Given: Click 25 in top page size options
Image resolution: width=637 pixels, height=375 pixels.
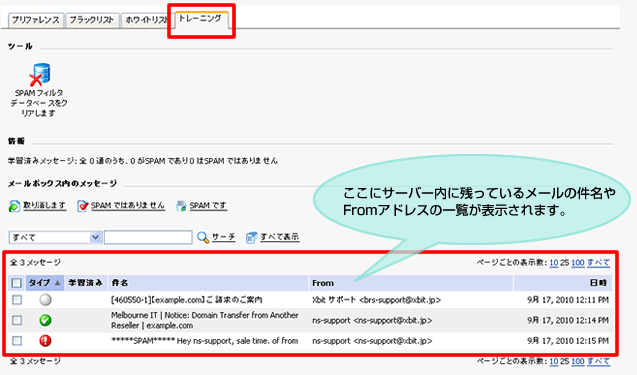Looking at the screenshot, I should tap(565, 263).
